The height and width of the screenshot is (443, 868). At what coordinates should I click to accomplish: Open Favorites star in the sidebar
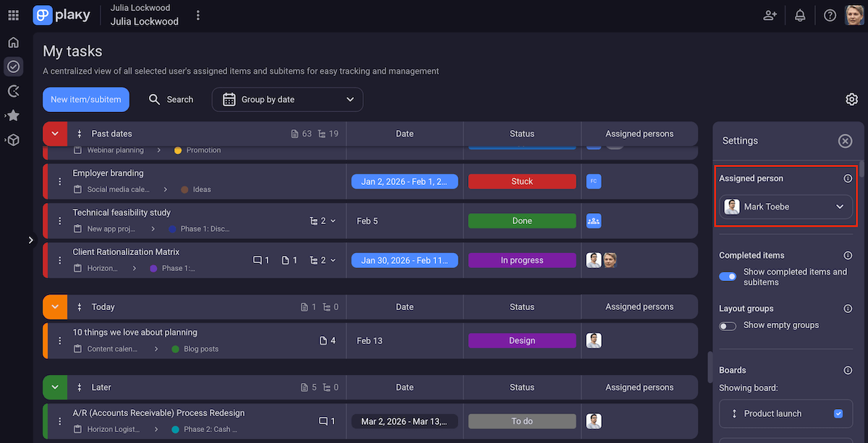13,116
